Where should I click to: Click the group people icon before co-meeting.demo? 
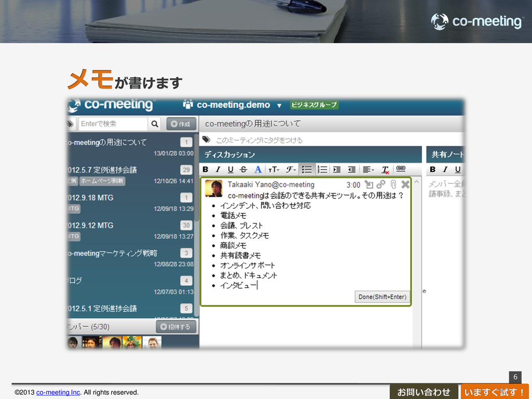(x=188, y=104)
